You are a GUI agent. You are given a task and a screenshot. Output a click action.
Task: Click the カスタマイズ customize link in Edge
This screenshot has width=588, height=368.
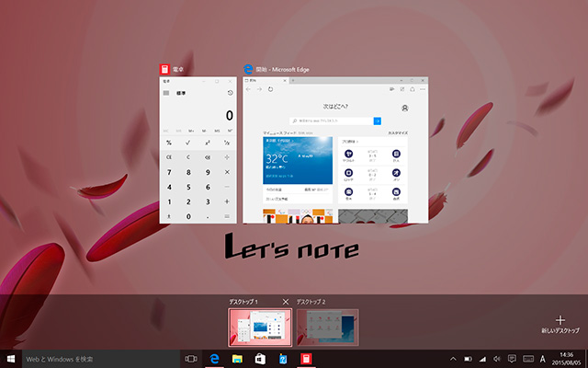point(398,132)
